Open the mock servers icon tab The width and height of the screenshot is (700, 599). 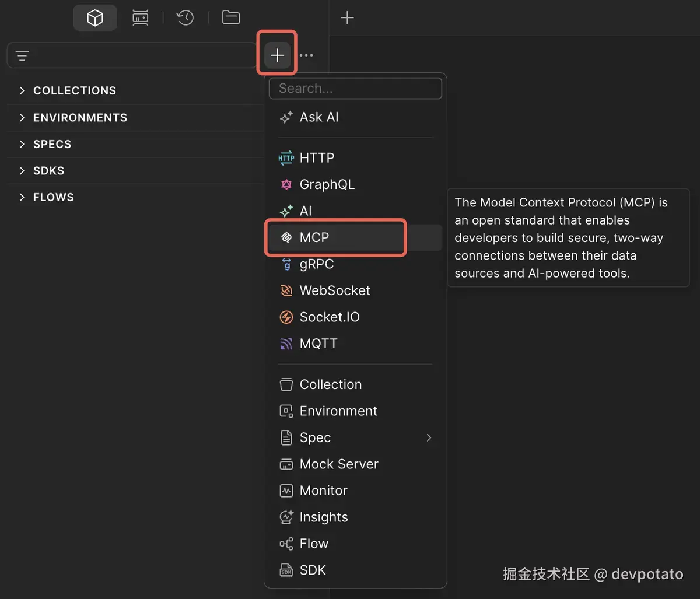pos(141,18)
